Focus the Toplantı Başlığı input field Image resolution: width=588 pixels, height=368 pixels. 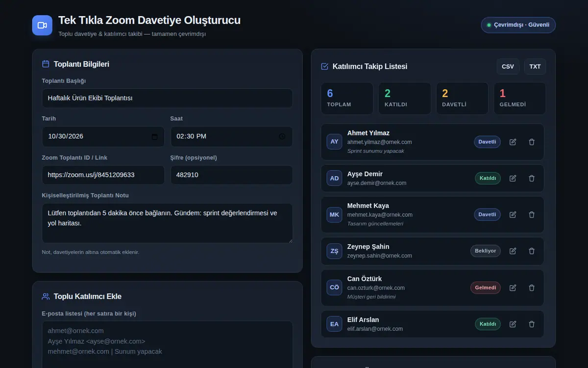pos(168,98)
